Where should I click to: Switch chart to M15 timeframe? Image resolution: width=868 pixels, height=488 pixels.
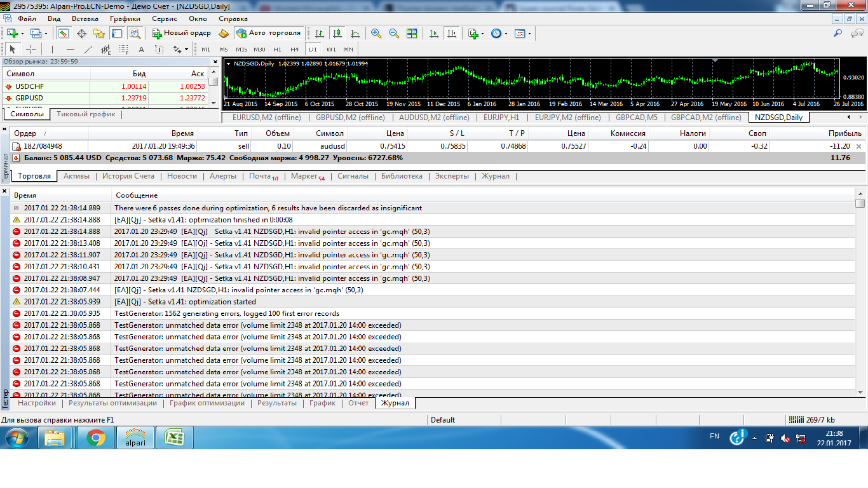pyautogui.click(x=241, y=49)
